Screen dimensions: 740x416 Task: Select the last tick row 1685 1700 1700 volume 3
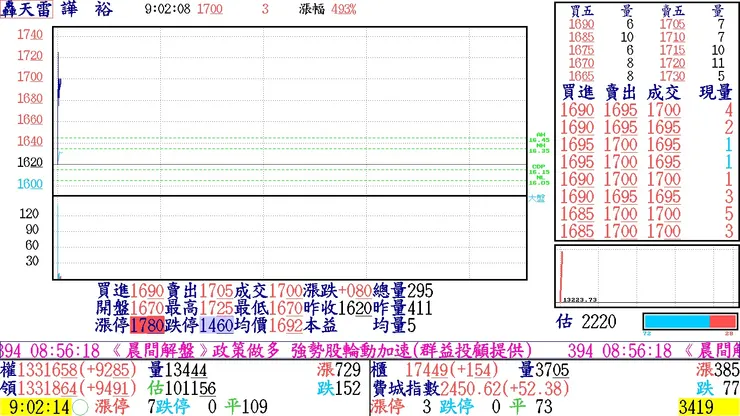pyautogui.click(x=646, y=231)
